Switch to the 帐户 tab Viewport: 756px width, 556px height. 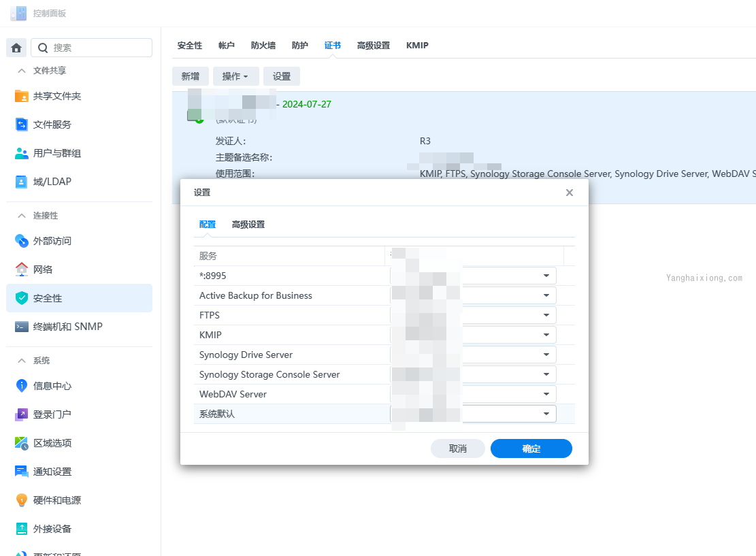point(226,46)
